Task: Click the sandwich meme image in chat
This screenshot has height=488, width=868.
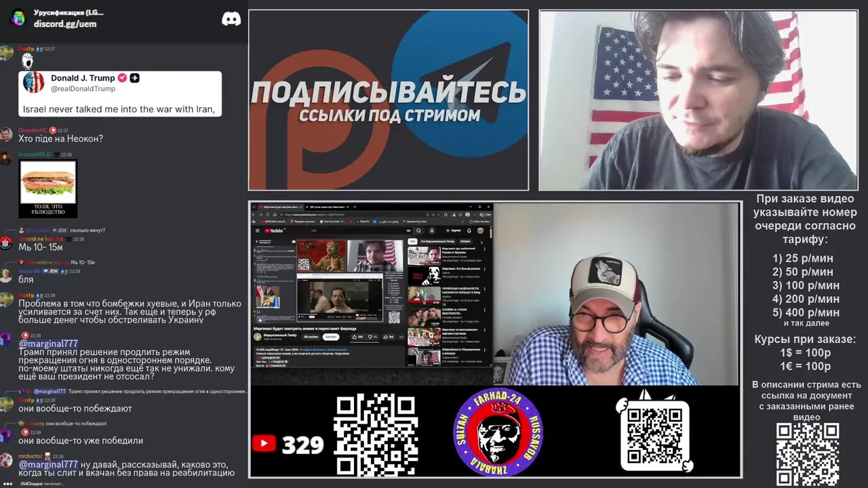Action: [x=47, y=188]
